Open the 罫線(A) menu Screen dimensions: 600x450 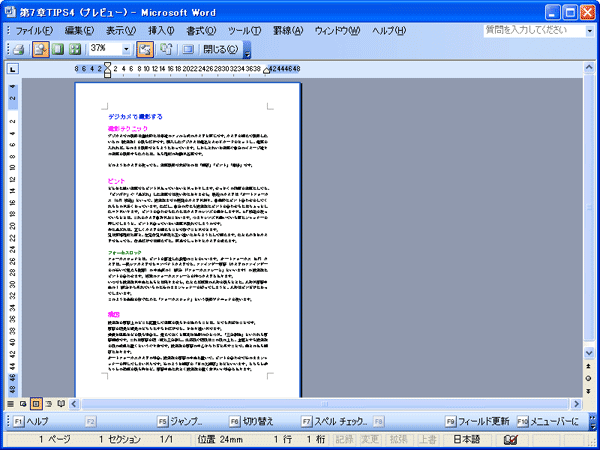[x=288, y=31]
